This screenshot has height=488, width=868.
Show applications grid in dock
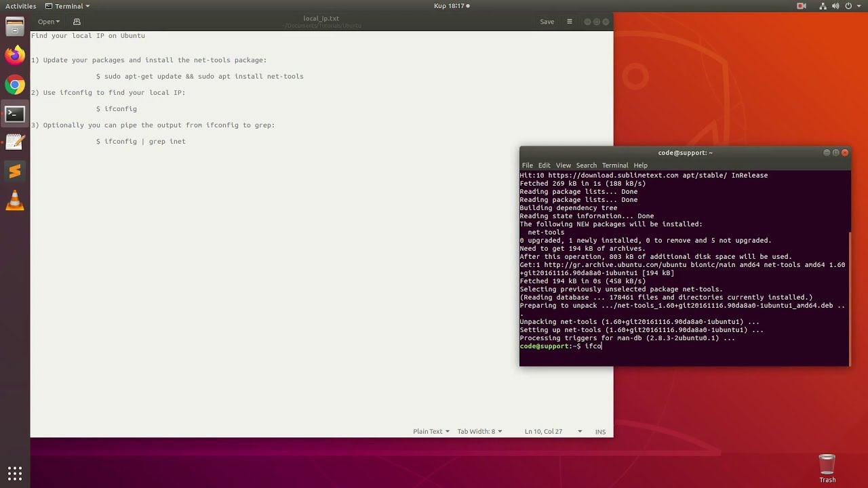[x=15, y=473]
